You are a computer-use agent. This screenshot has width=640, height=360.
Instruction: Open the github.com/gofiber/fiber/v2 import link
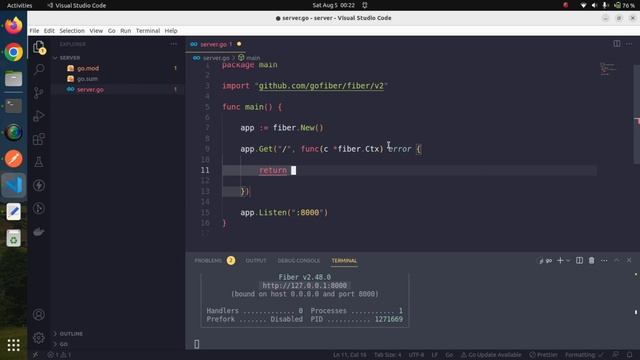point(321,86)
